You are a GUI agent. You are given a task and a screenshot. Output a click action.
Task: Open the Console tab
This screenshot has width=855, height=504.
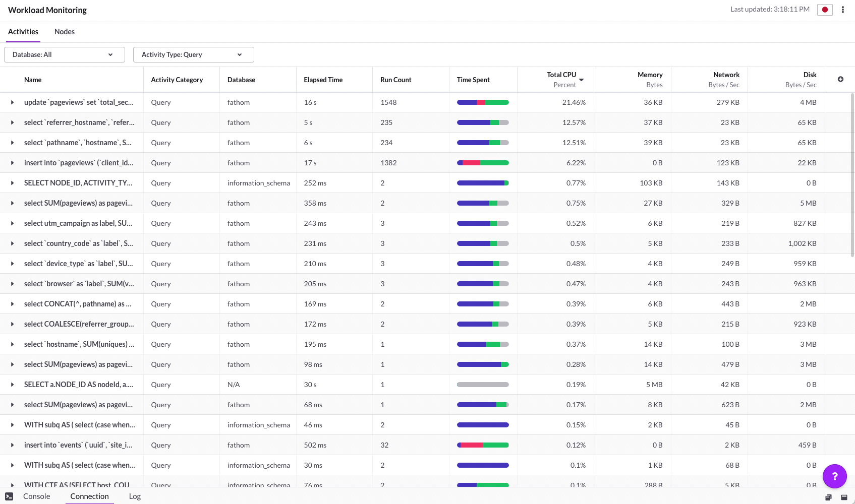pos(37,496)
